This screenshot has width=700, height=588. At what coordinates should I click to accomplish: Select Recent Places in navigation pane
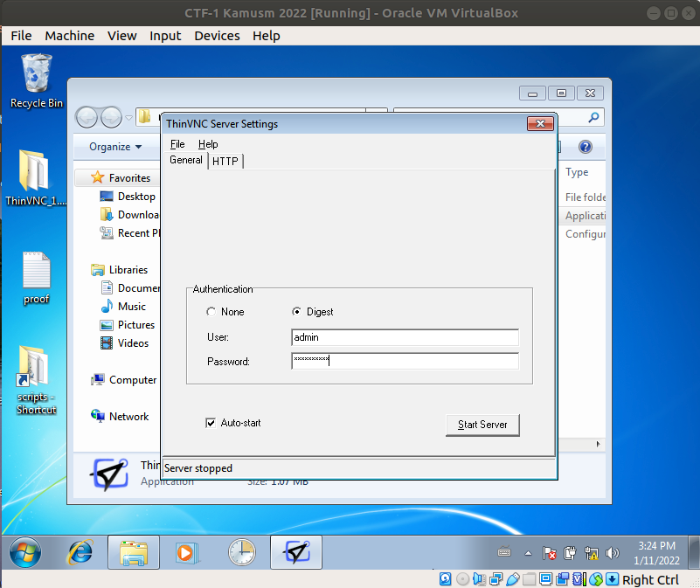point(130,232)
